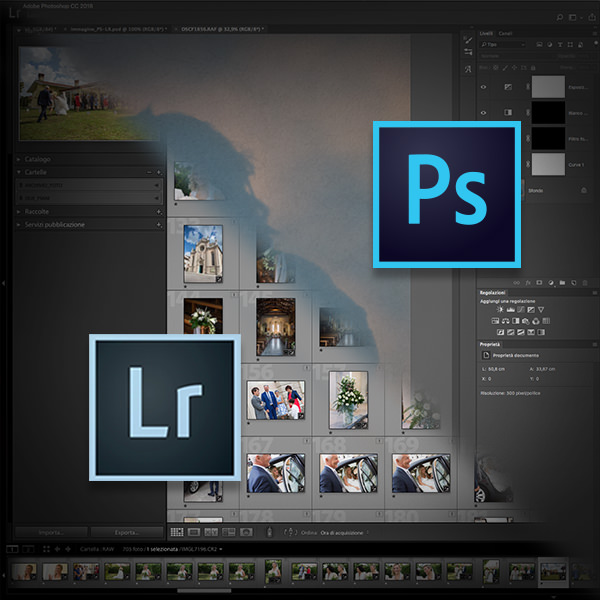Open Photoshop share icon at top right
The height and width of the screenshot is (600, 600).
[x=594, y=17]
